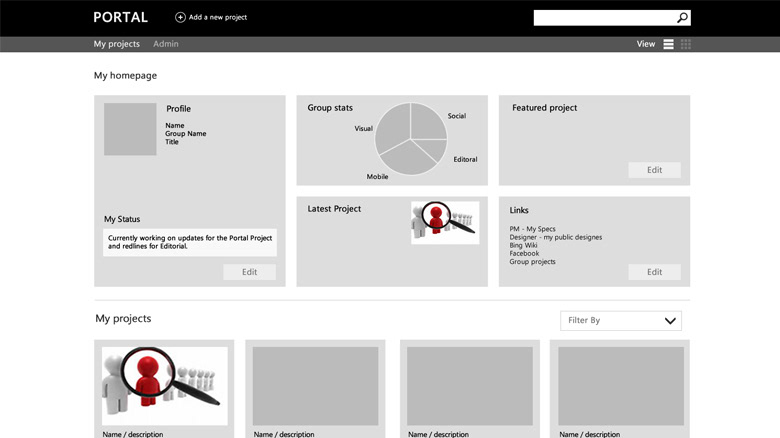Screen dimensions: 780x438
Task: Click Edit button in Profile card
Action: pyautogui.click(x=249, y=272)
